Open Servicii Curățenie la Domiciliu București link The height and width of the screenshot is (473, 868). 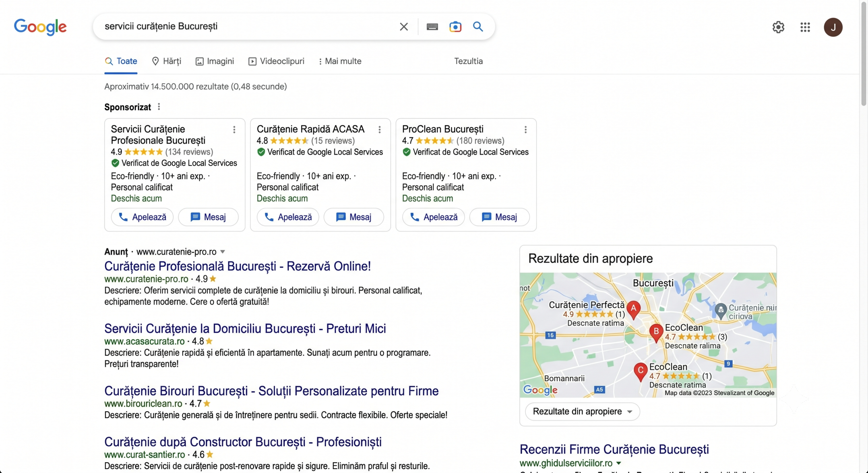245,329
